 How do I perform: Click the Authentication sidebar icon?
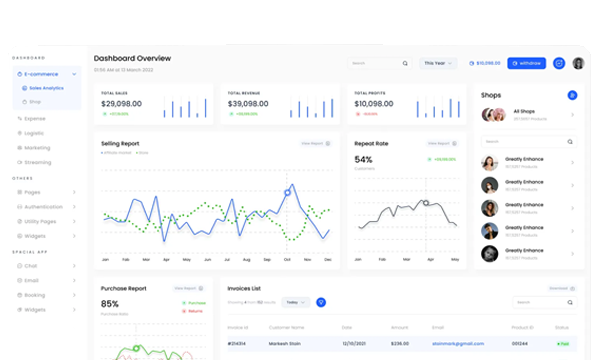point(20,207)
